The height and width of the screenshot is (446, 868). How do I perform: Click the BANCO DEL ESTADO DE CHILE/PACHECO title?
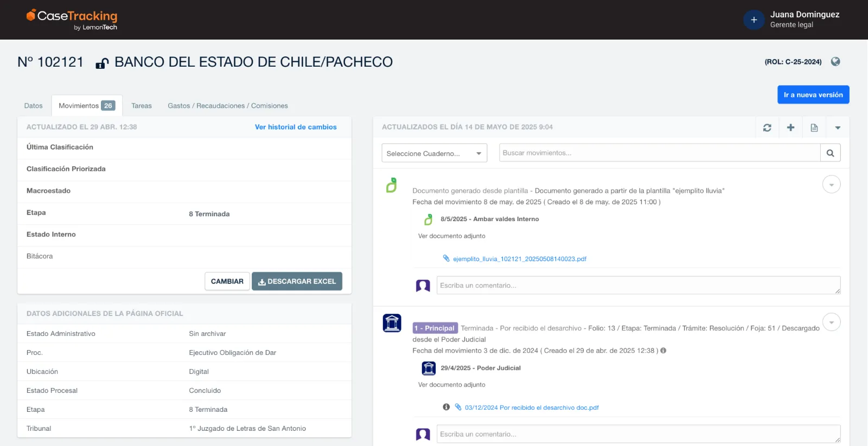tap(253, 62)
